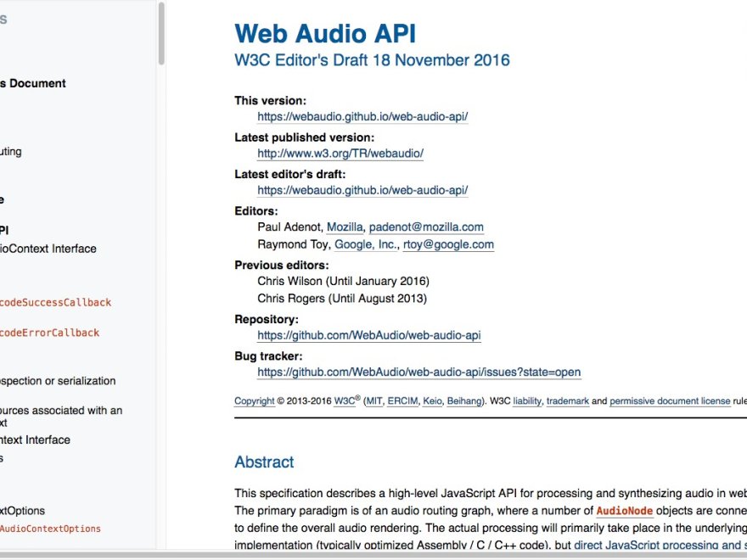Select the red AudioContextOptions sidebar entry
This screenshot has height=560, width=747.
pos(49,529)
